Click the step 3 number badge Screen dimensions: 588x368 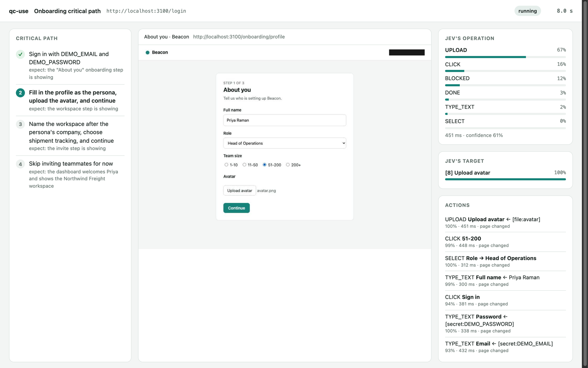21,124
